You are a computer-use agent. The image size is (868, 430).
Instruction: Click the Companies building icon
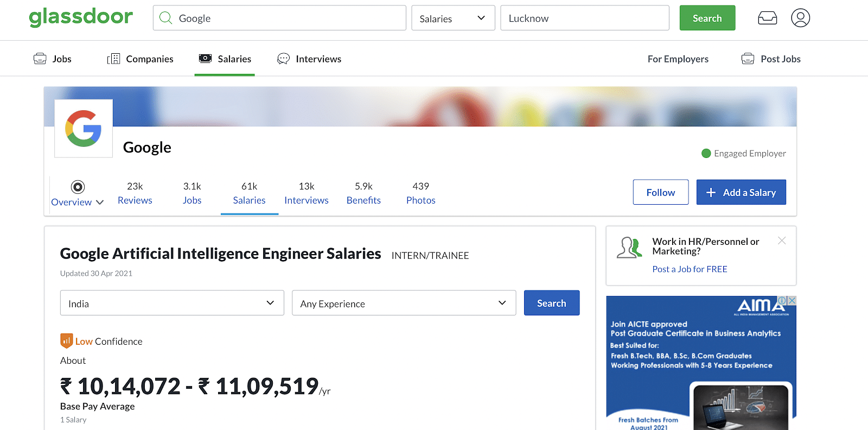113,59
